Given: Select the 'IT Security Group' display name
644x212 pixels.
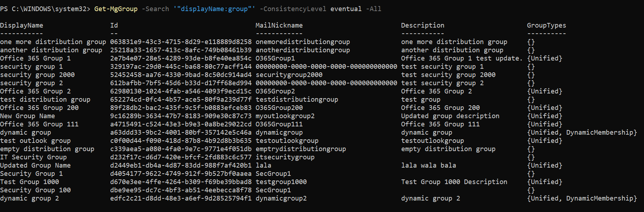Looking at the screenshot, I should pyautogui.click(x=33, y=157).
